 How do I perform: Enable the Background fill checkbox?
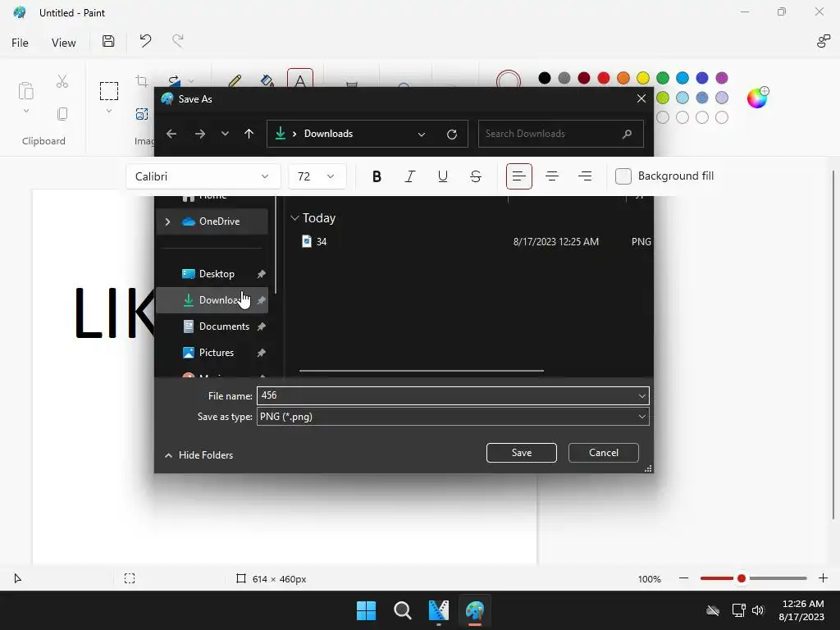pos(623,176)
